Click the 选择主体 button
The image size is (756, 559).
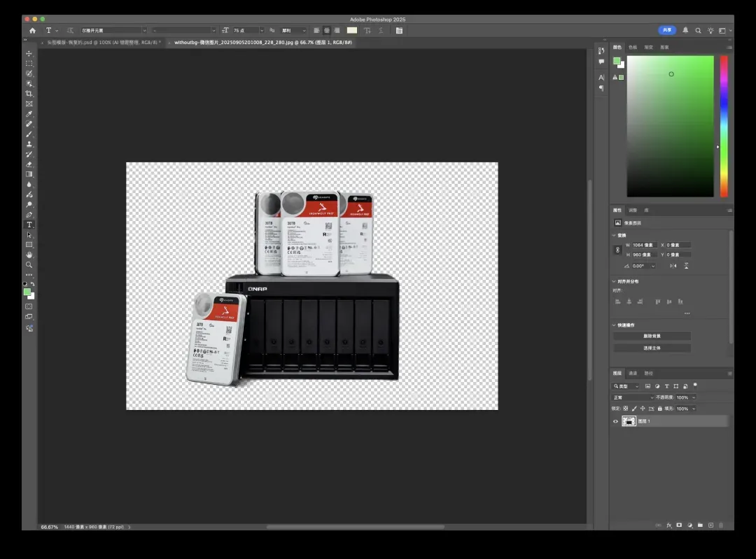click(652, 348)
